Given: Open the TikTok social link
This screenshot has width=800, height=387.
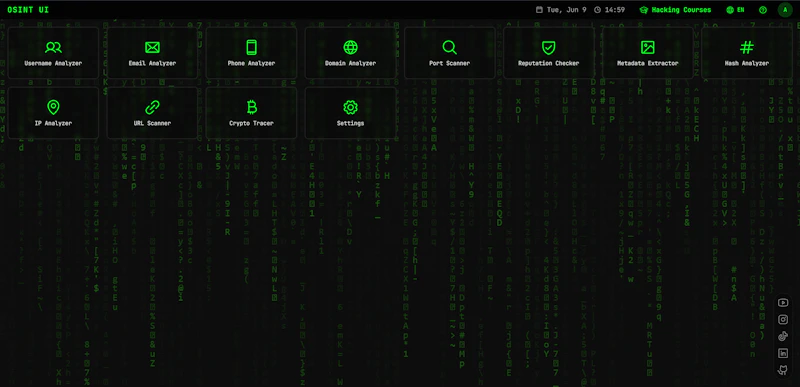Looking at the screenshot, I should pyautogui.click(x=783, y=337).
